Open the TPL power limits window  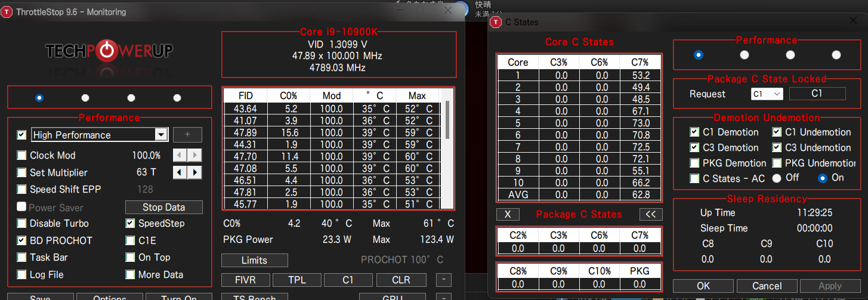point(296,280)
